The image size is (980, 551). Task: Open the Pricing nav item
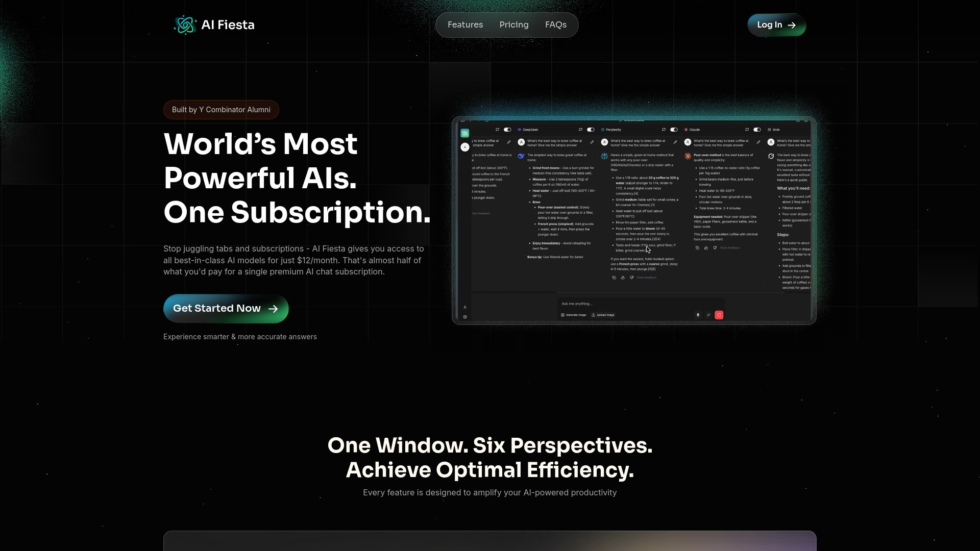514,24
